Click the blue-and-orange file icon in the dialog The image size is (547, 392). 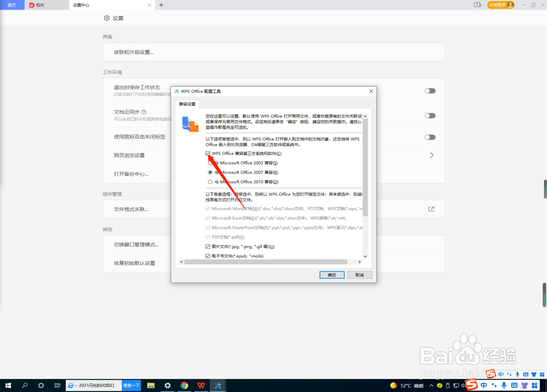click(x=190, y=124)
